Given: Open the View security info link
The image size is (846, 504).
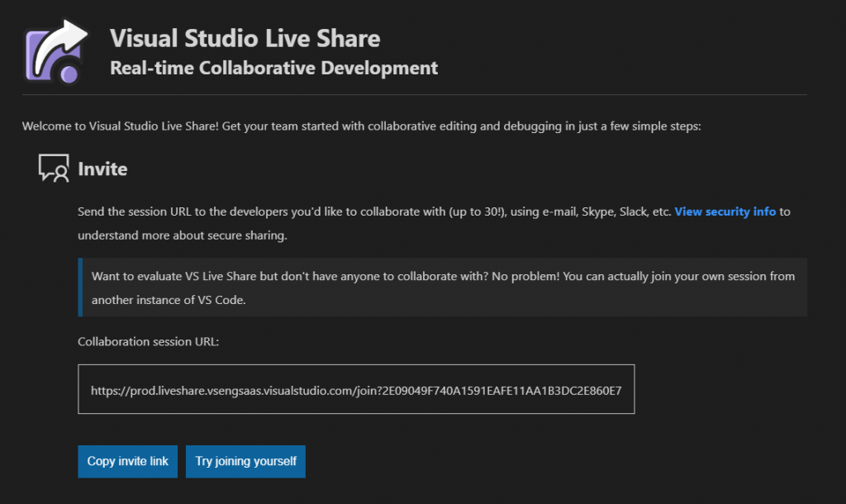Looking at the screenshot, I should point(725,212).
